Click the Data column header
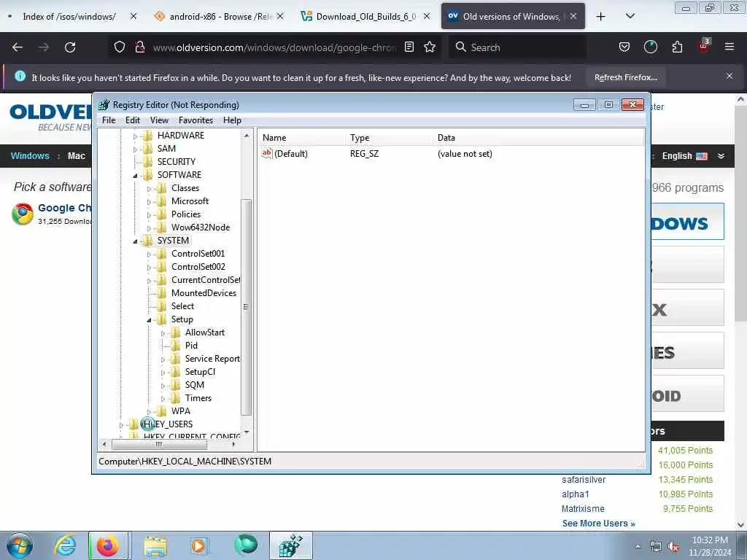This screenshot has height=560, width=747. [x=538, y=138]
